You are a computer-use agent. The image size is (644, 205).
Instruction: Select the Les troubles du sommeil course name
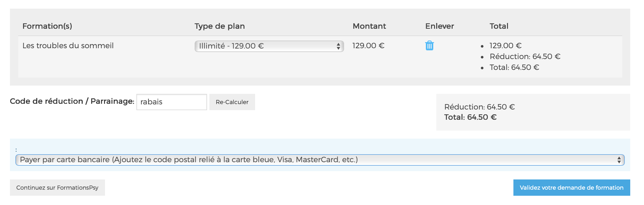point(68,46)
